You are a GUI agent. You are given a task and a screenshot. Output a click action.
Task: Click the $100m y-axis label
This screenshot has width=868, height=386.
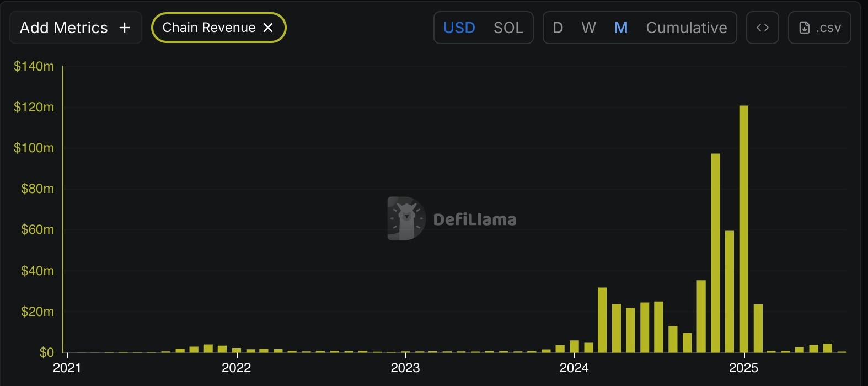point(34,148)
